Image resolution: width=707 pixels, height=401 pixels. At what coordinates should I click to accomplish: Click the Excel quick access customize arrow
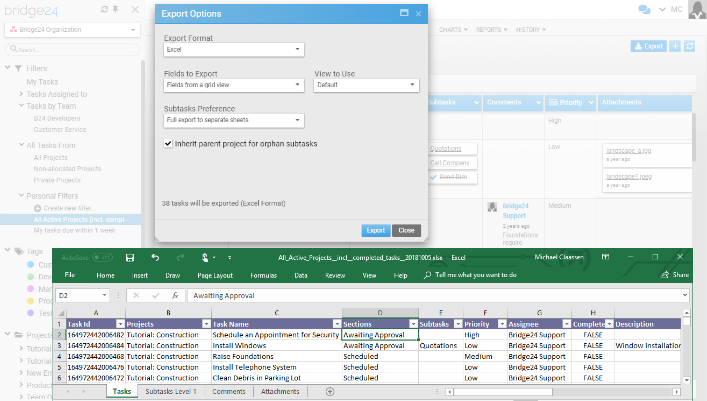[x=230, y=258]
